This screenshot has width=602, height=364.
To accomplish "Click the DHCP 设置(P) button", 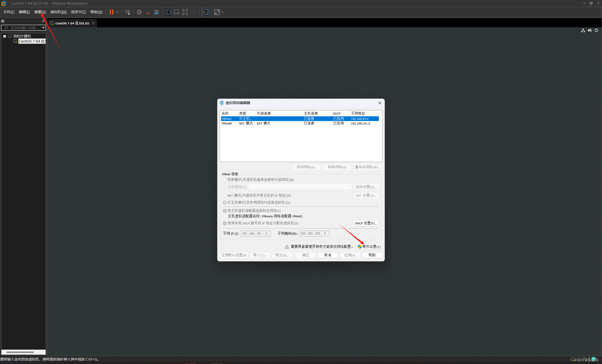I will pyautogui.click(x=366, y=223).
